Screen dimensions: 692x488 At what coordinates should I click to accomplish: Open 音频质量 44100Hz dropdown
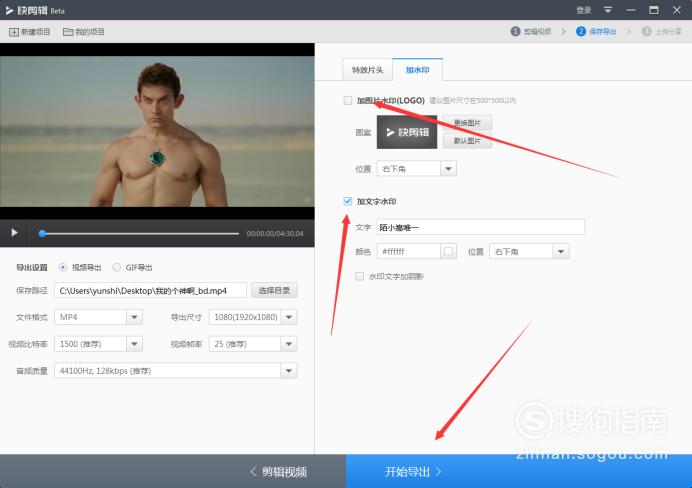click(x=176, y=371)
